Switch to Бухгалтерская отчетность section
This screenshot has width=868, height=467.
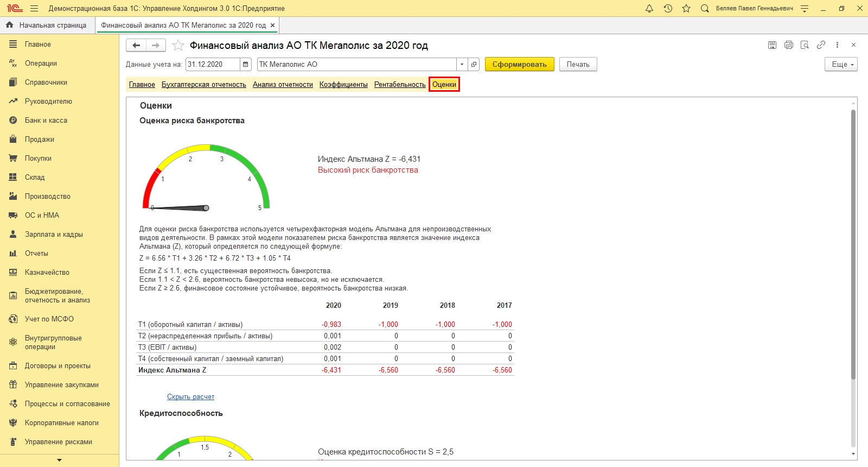point(204,85)
